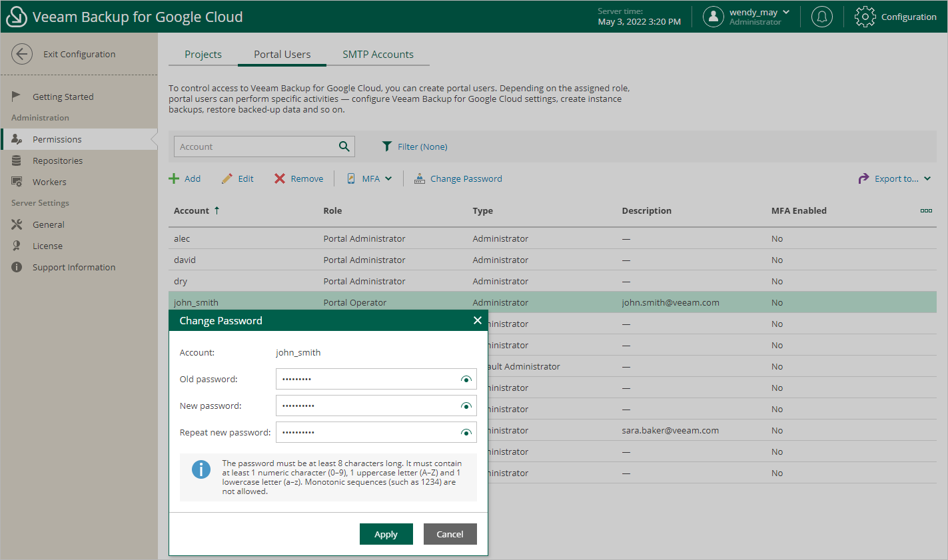Screen dimensions: 948x560
Task: Click the funnel filter icon
Action: pos(387,146)
